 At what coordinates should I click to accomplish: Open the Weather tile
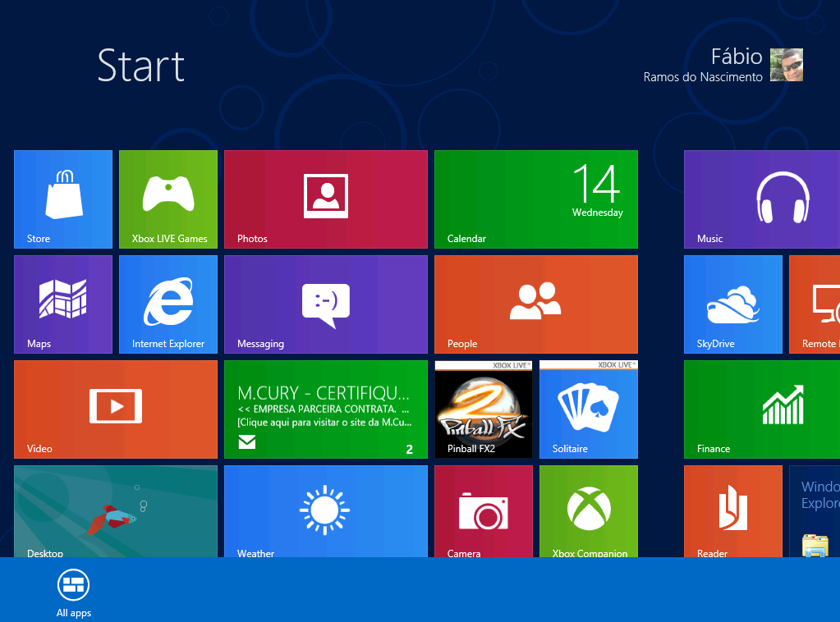[326, 511]
